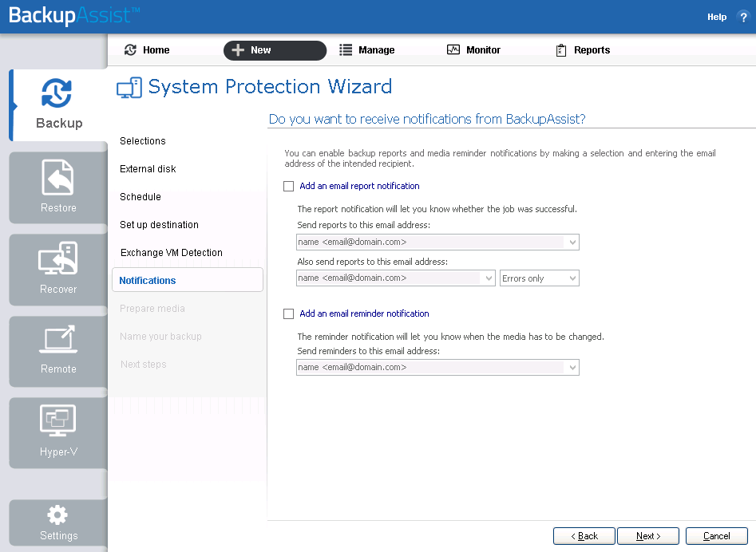756x552 pixels.
Task: Open the Settings gear icon
Action: (x=57, y=515)
